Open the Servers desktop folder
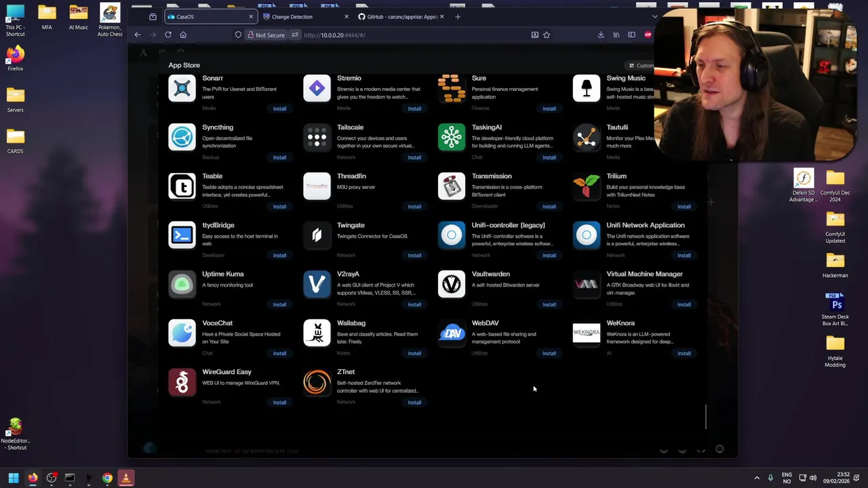The height and width of the screenshot is (488, 868). click(x=15, y=100)
